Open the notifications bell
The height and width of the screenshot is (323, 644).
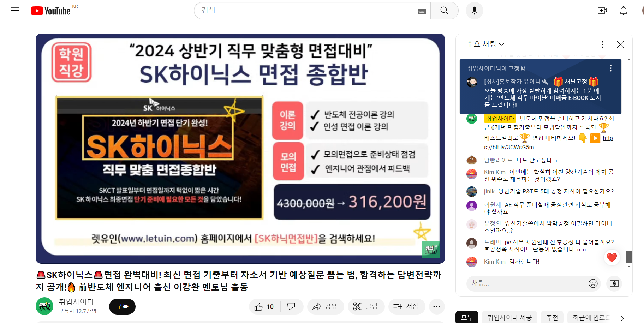(x=624, y=11)
